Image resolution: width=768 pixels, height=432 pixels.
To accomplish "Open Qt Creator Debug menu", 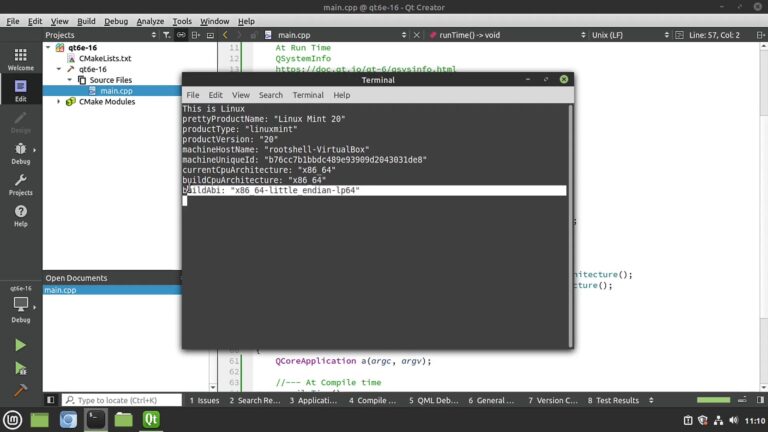I will 116,21.
